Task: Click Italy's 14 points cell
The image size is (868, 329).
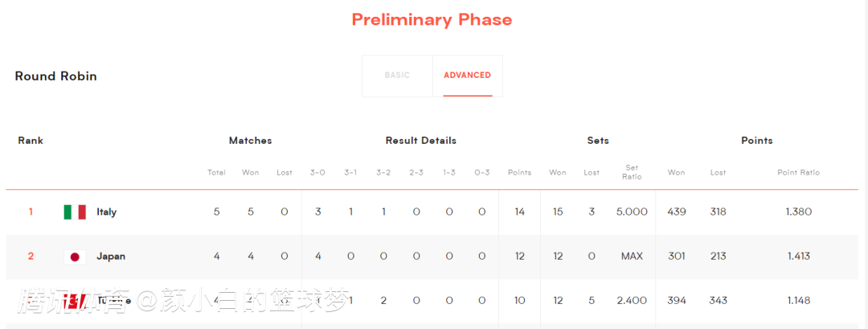Action: [519, 212]
